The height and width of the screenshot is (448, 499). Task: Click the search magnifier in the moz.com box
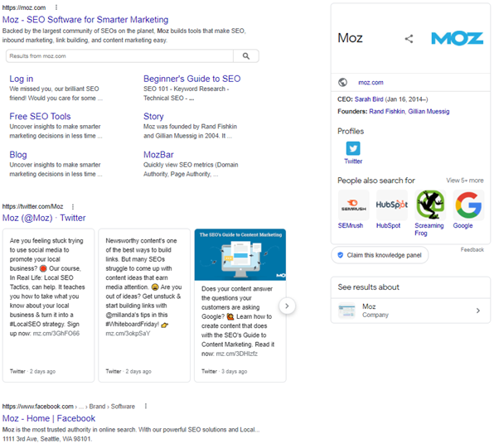[x=246, y=56]
